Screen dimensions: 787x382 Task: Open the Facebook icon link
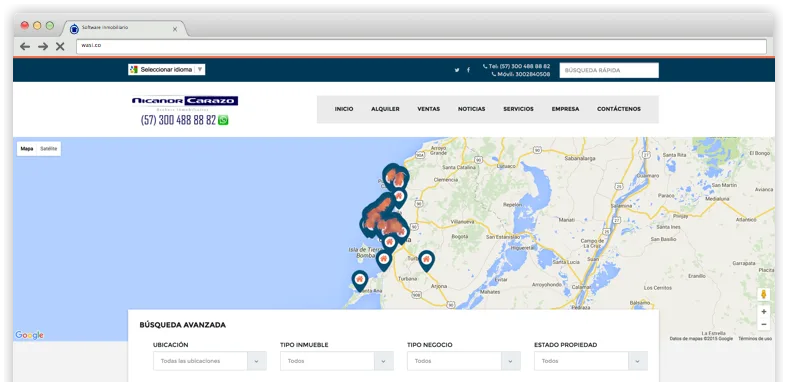pyautogui.click(x=468, y=70)
